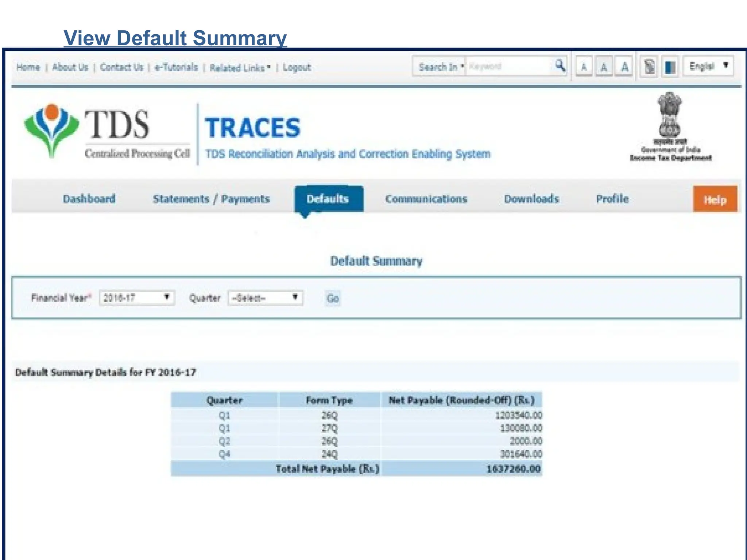The height and width of the screenshot is (560, 747).
Task: Select the largest font size A icon
Action: click(624, 67)
